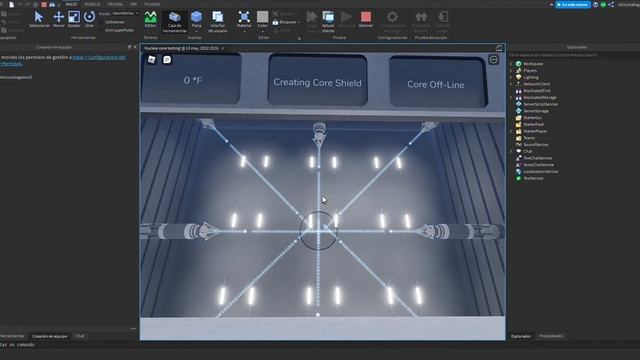Select ServerScriptService in Explorer
The width and height of the screenshot is (640, 360).
pos(540,104)
